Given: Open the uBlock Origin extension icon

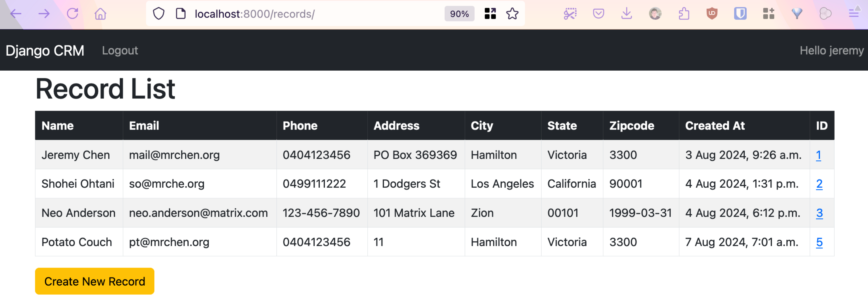Looking at the screenshot, I should pyautogui.click(x=712, y=14).
